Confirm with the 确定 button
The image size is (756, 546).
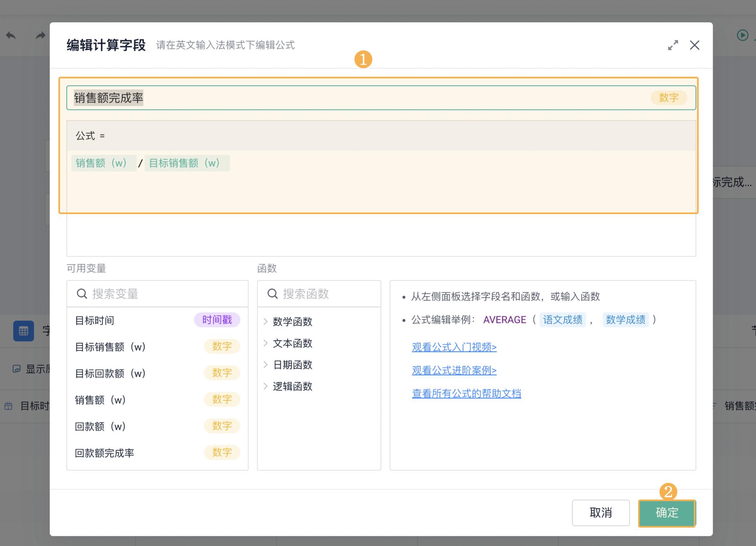tap(667, 513)
